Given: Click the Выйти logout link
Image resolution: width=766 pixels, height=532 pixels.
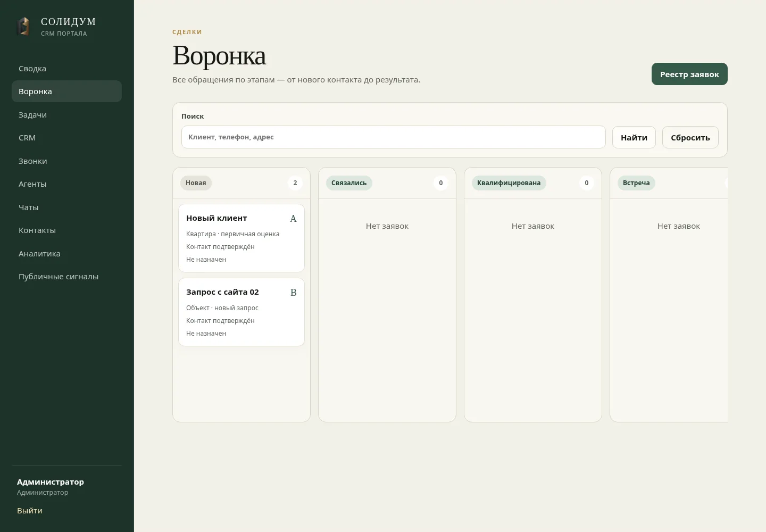Looking at the screenshot, I should click(30, 511).
